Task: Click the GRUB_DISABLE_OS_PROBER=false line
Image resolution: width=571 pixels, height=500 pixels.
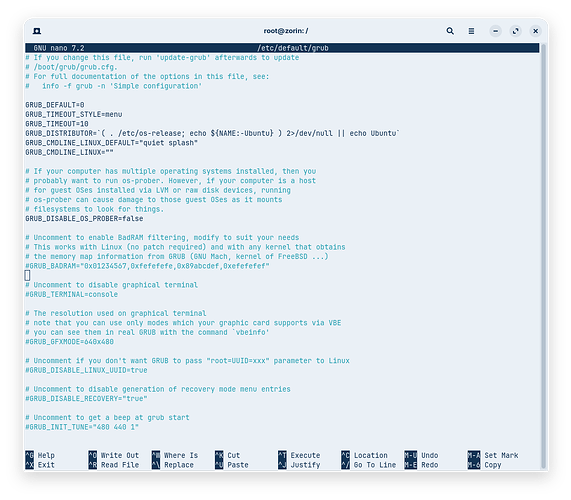Action: point(84,218)
